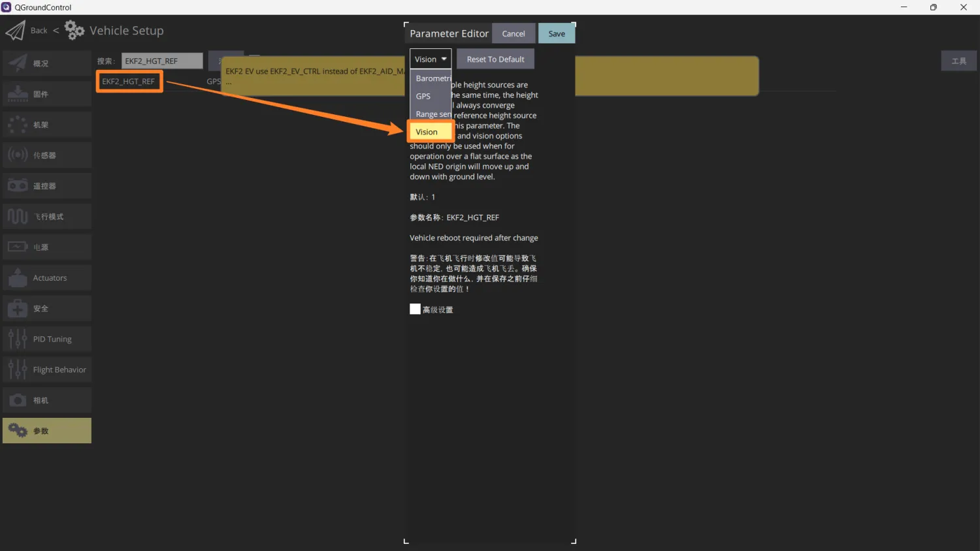980x551 pixels.
Task: Click the 参数名称: EKF2_HGT_REF text
Action: click(x=454, y=217)
